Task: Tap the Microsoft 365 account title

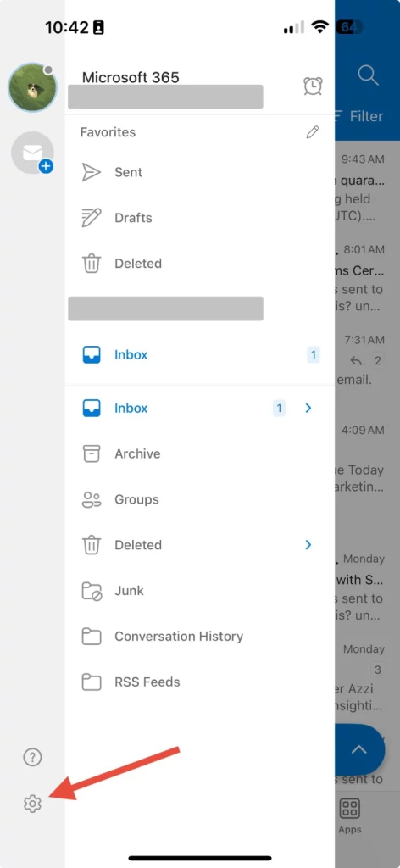Action: coord(131,77)
